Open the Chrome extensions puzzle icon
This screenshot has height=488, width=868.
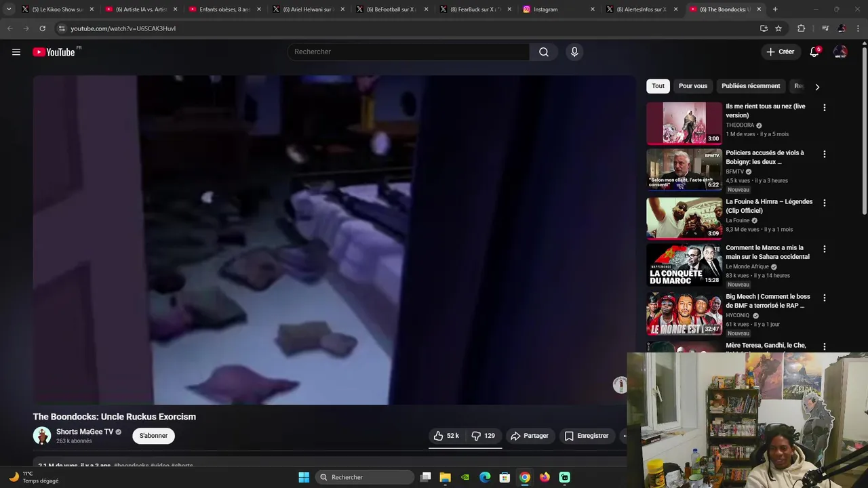coord(801,28)
